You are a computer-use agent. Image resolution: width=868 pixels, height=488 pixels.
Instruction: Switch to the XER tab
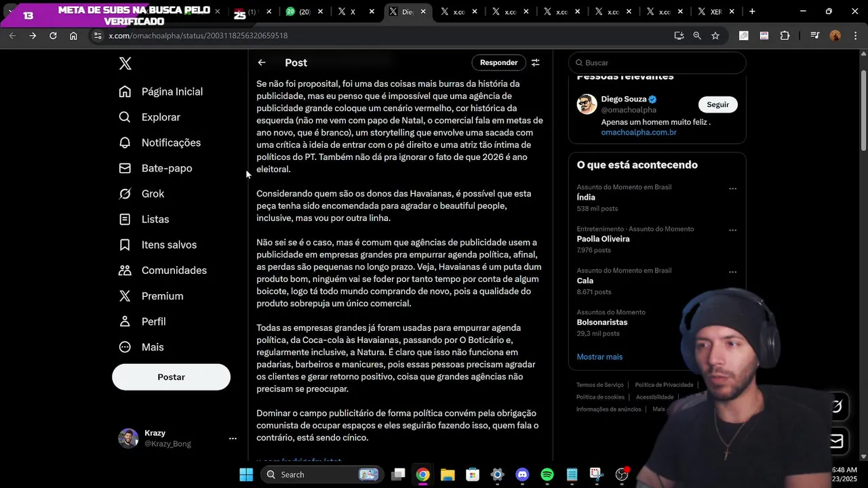pos(715,12)
